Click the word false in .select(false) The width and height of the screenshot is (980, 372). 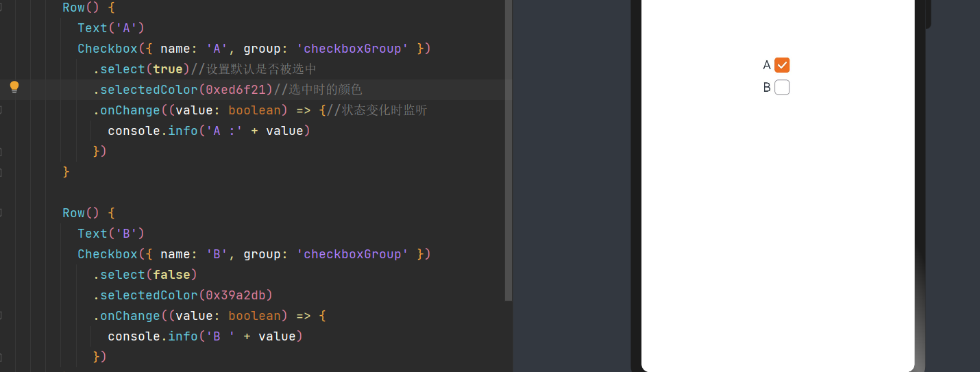pos(171,275)
